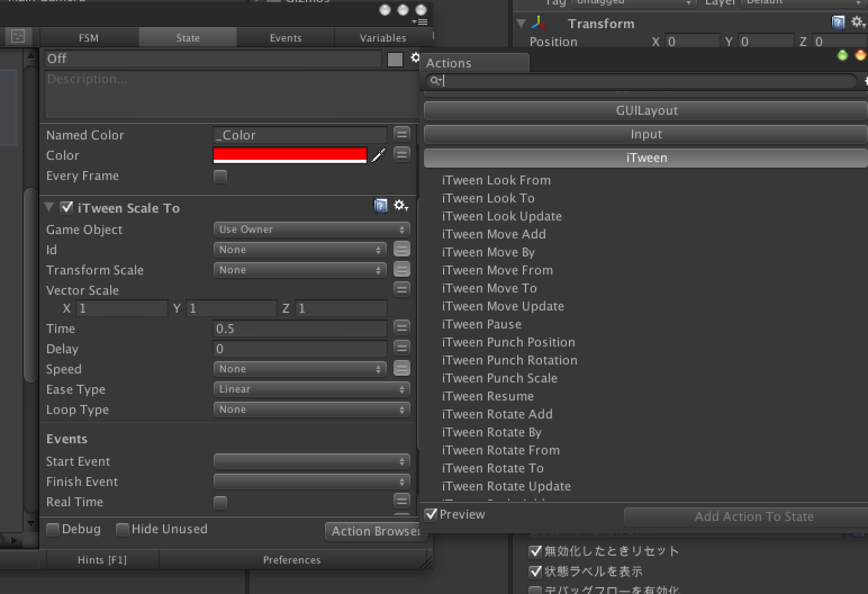Select iTween Look From action

(x=496, y=180)
